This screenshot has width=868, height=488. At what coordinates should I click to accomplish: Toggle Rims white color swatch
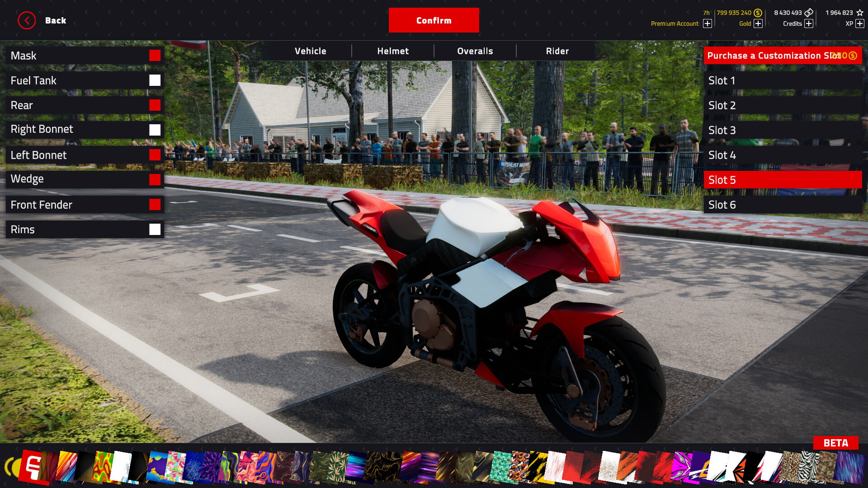[155, 229]
